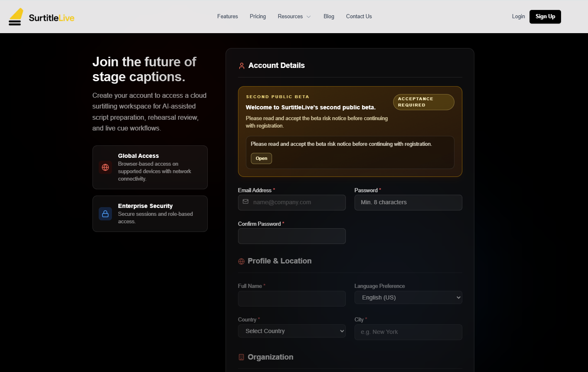Click the Account Details heading text
This screenshot has height=372, width=588.
tap(277, 65)
